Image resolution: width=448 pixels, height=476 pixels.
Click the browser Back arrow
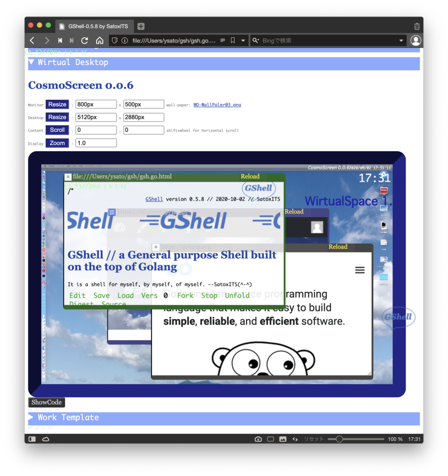pos(32,40)
